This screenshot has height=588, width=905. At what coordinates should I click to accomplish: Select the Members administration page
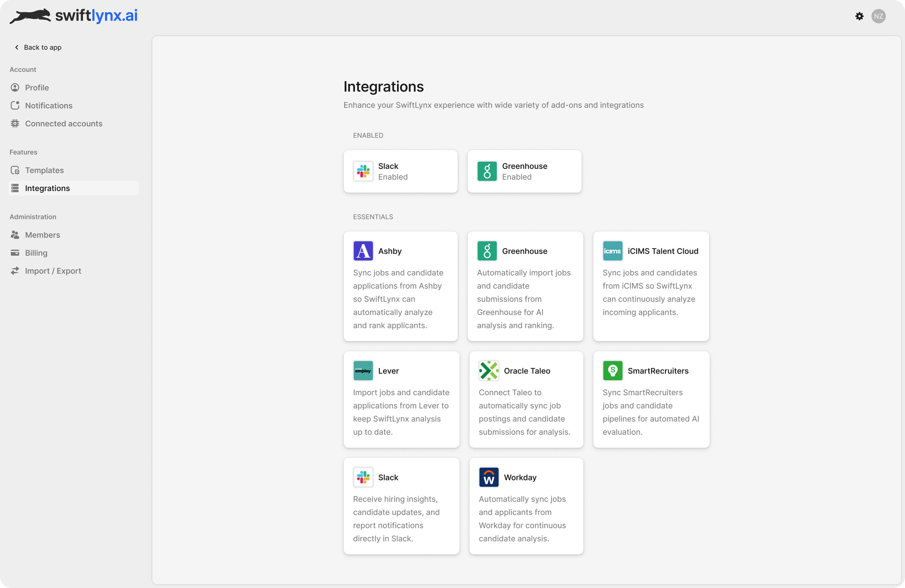42,235
